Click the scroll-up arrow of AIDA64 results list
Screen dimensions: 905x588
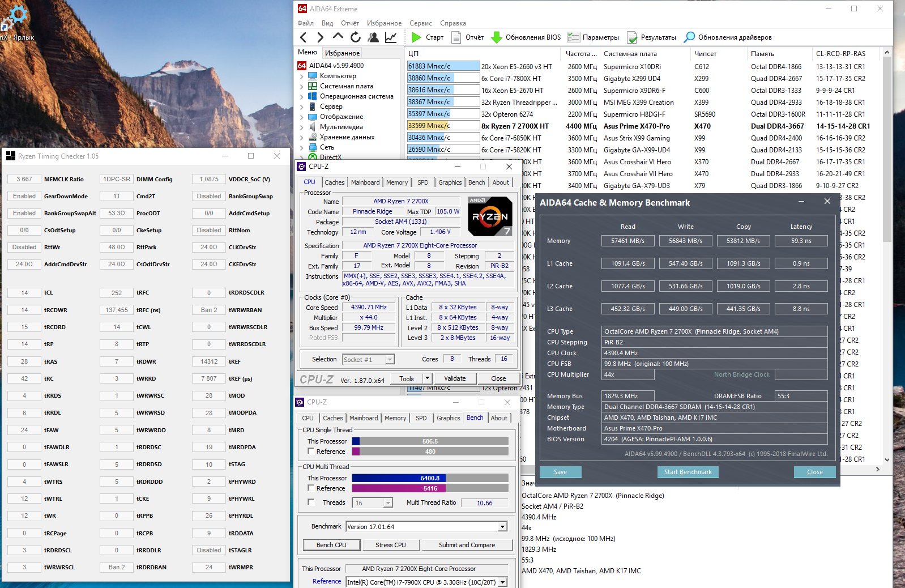pos(887,52)
